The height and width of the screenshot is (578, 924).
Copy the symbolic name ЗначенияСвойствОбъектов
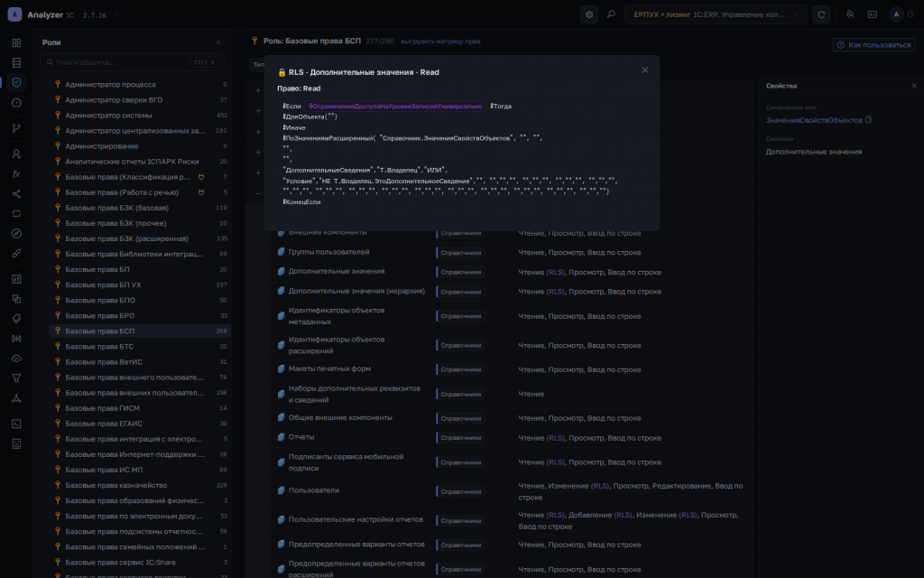pos(869,120)
